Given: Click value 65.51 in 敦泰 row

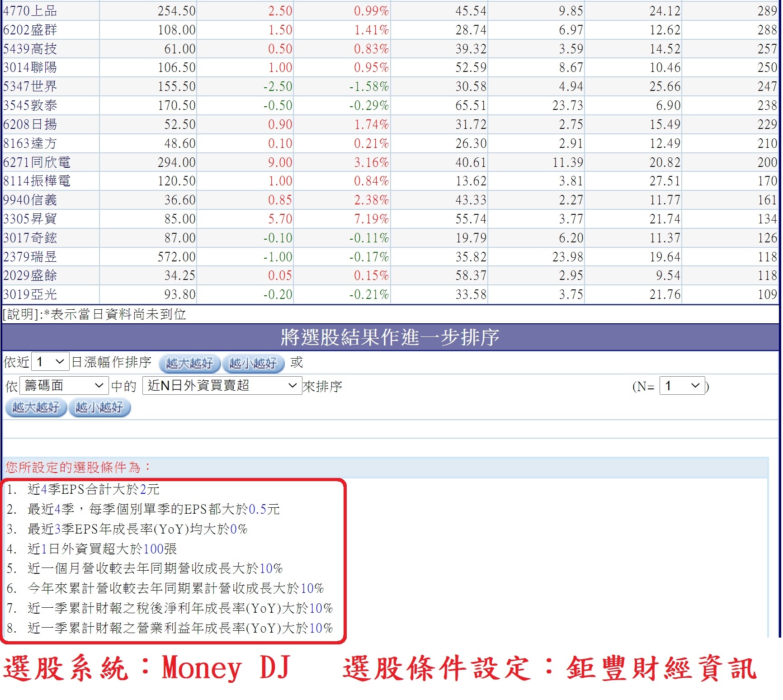Looking at the screenshot, I should tap(471, 105).
